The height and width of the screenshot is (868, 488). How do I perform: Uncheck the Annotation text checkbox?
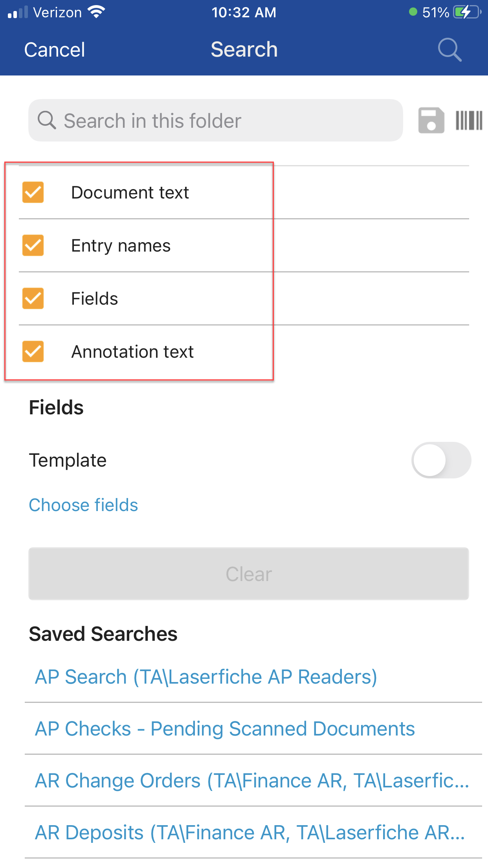pos(33,351)
